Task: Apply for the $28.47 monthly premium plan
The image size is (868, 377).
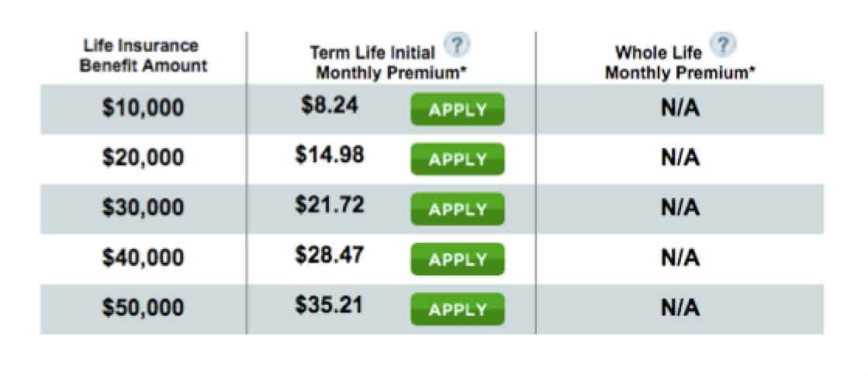Action: tap(457, 259)
